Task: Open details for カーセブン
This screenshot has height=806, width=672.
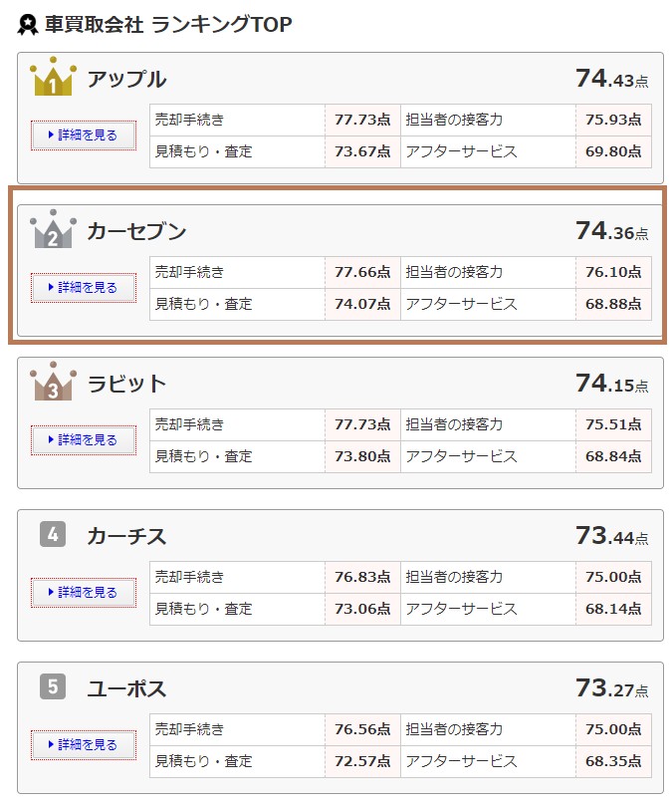Action: (x=83, y=288)
